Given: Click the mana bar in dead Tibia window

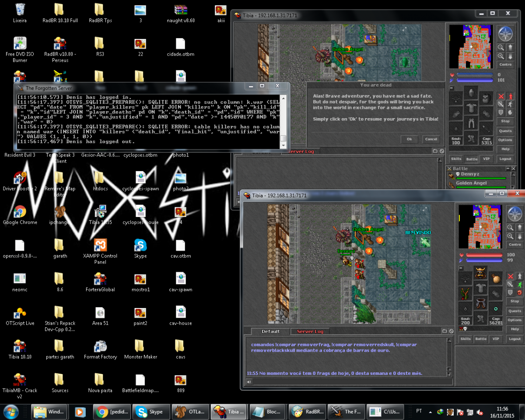Looking at the screenshot, I should pyautogui.click(x=475, y=80).
